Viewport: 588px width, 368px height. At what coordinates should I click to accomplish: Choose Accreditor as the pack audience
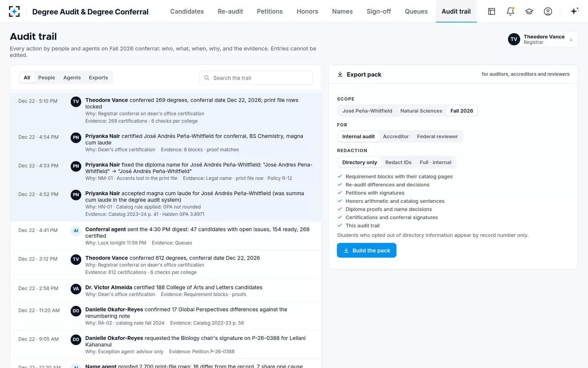(396, 137)
